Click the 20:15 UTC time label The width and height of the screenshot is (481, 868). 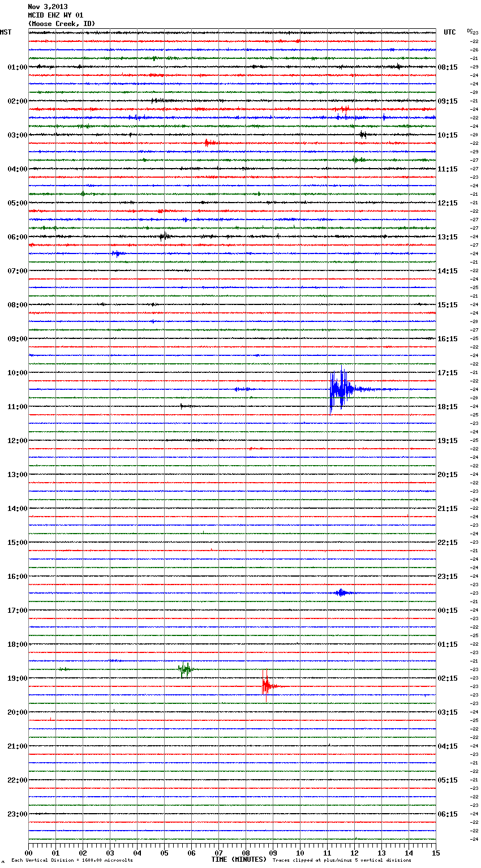(448, 475)
